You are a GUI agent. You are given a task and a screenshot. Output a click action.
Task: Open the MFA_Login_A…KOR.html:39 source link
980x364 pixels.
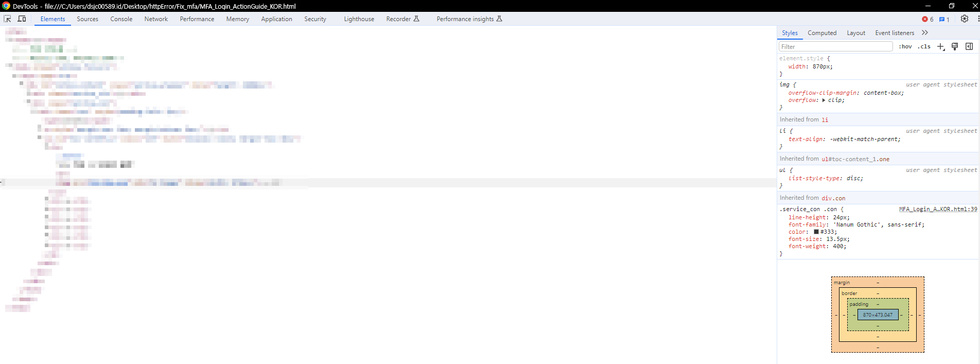938,209
